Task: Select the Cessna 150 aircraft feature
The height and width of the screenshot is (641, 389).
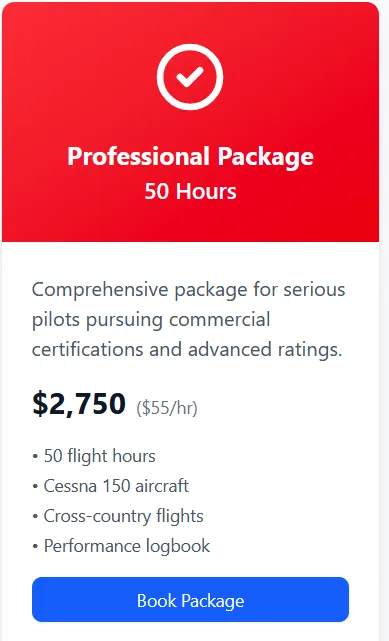Action: (x=111, y=486)
